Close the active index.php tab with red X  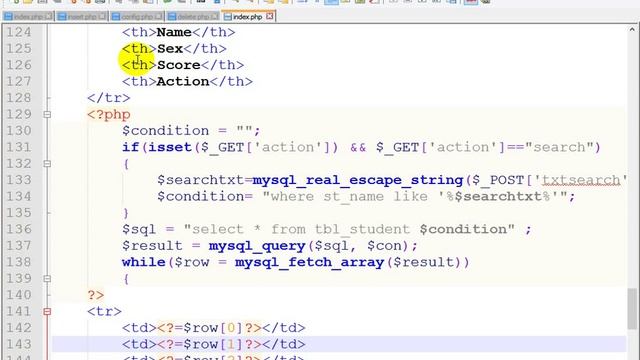point(269,16)
